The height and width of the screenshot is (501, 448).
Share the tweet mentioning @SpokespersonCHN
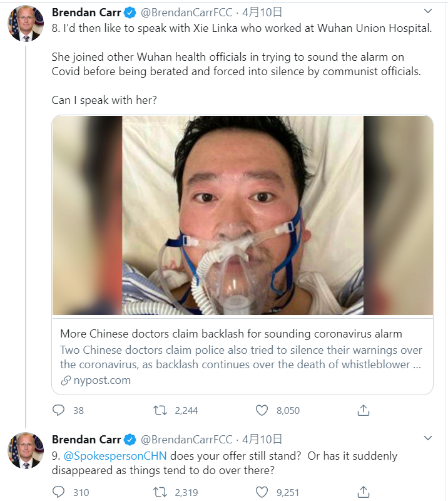pyautogui.click(x=364, y=492)
